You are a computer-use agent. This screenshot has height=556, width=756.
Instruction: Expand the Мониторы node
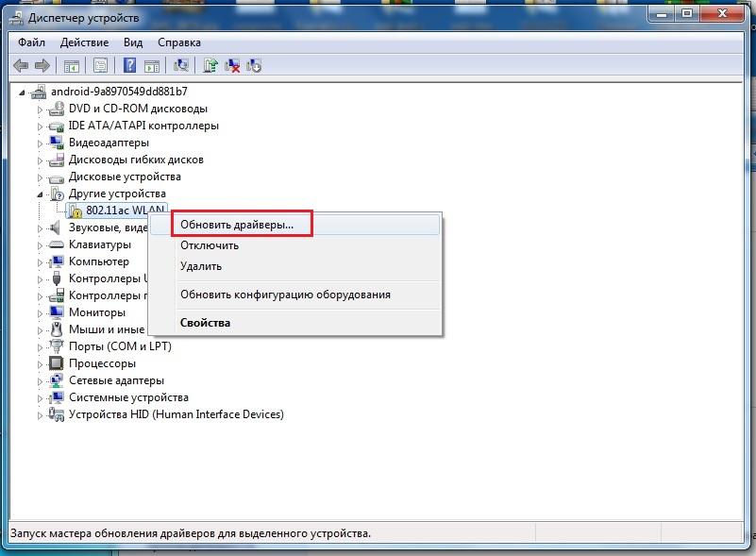pyautogui.click(x=40, y=313)
